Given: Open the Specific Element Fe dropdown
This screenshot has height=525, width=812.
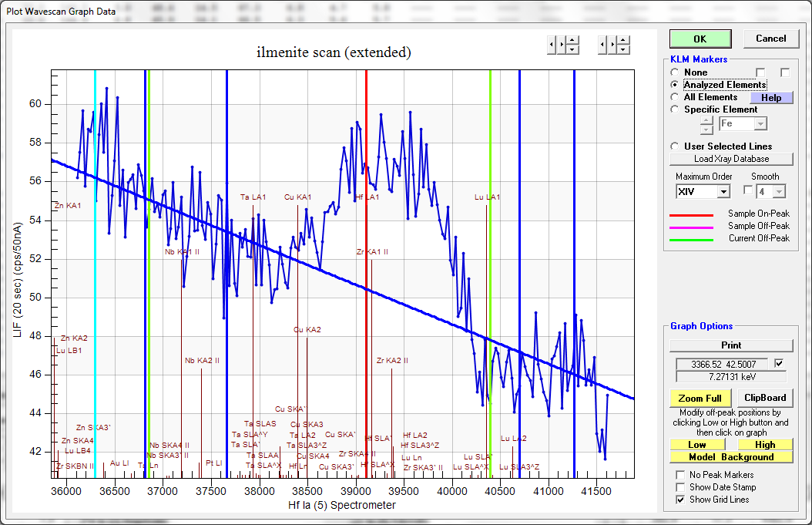Looking at the screenshot, I should pos(760,124).
